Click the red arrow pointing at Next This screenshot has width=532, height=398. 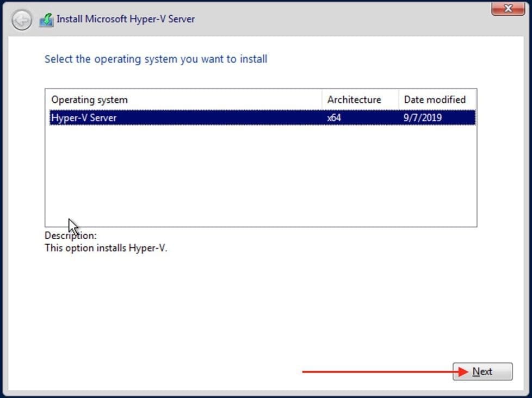coord(381,372)
